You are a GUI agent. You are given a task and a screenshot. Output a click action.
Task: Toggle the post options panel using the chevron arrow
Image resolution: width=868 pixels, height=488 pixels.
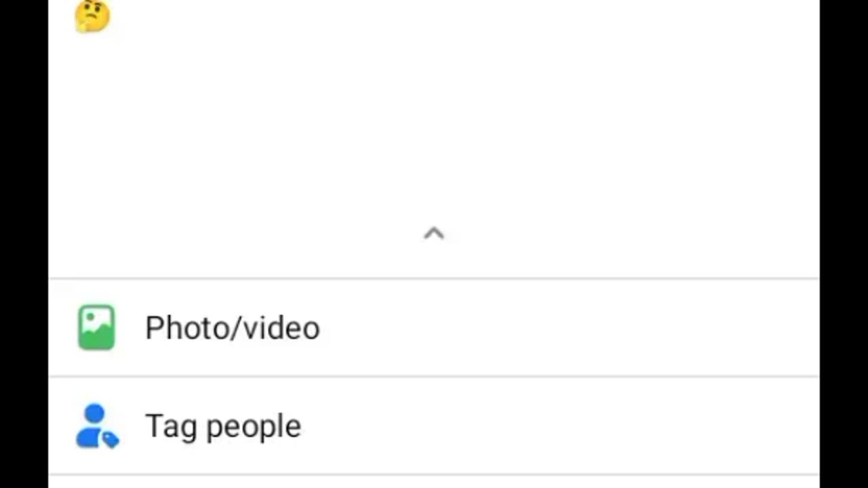pyautogui.click(x=434, y=234)
